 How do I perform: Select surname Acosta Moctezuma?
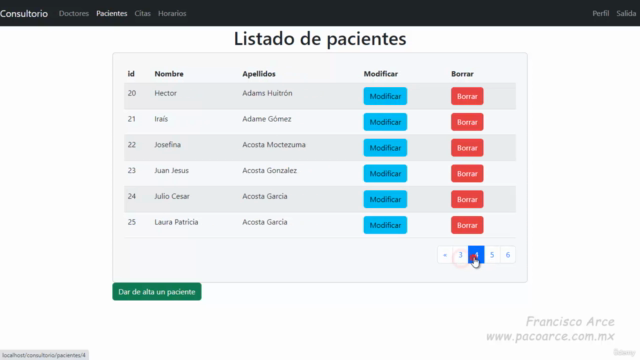pos(274,144)
